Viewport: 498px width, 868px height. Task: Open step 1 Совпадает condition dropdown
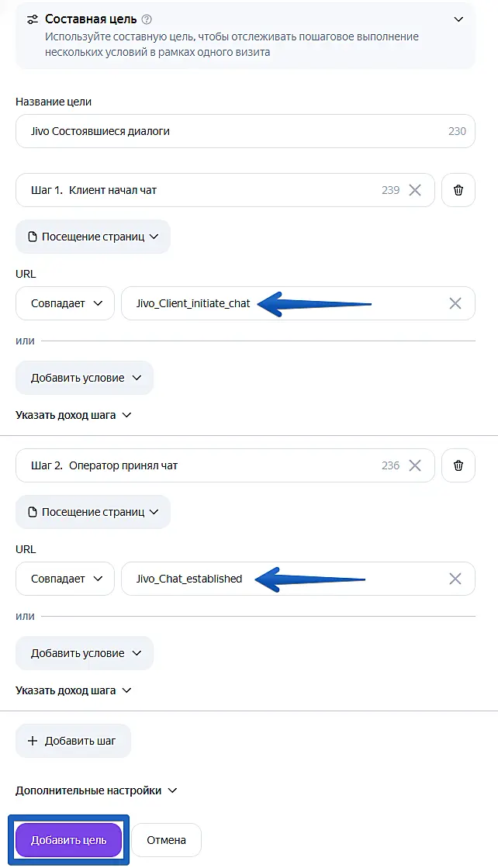65,303
